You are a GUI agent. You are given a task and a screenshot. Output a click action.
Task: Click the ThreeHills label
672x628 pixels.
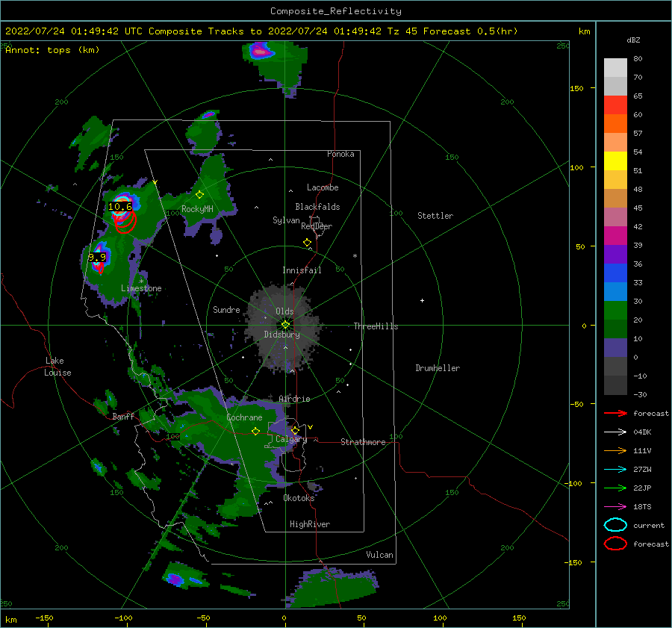[376, 326]
